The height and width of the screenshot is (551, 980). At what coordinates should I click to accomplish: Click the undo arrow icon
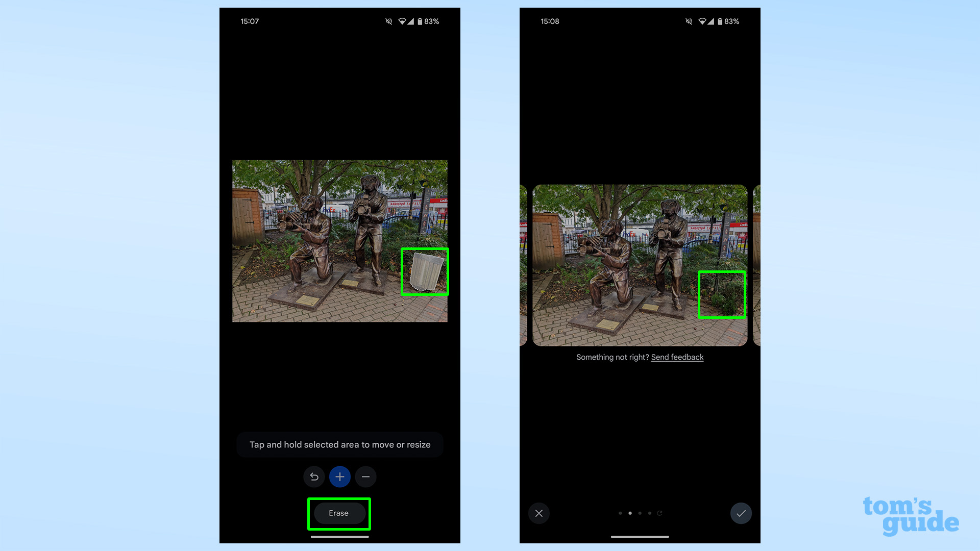click(314, 477)
